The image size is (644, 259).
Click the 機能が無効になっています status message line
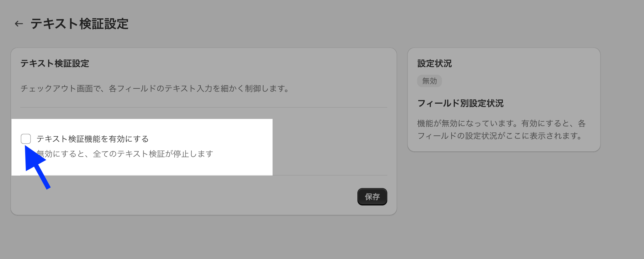tap(501, 124)
